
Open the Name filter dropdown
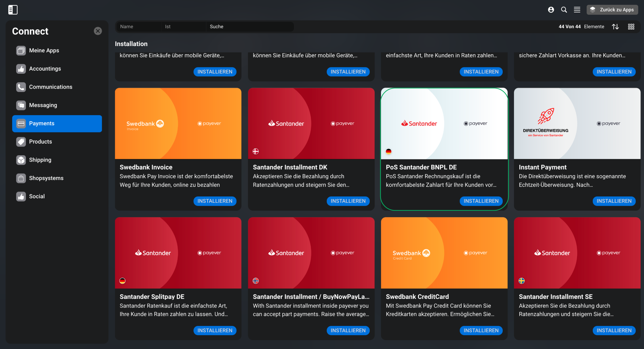click(x=139, y=26)
